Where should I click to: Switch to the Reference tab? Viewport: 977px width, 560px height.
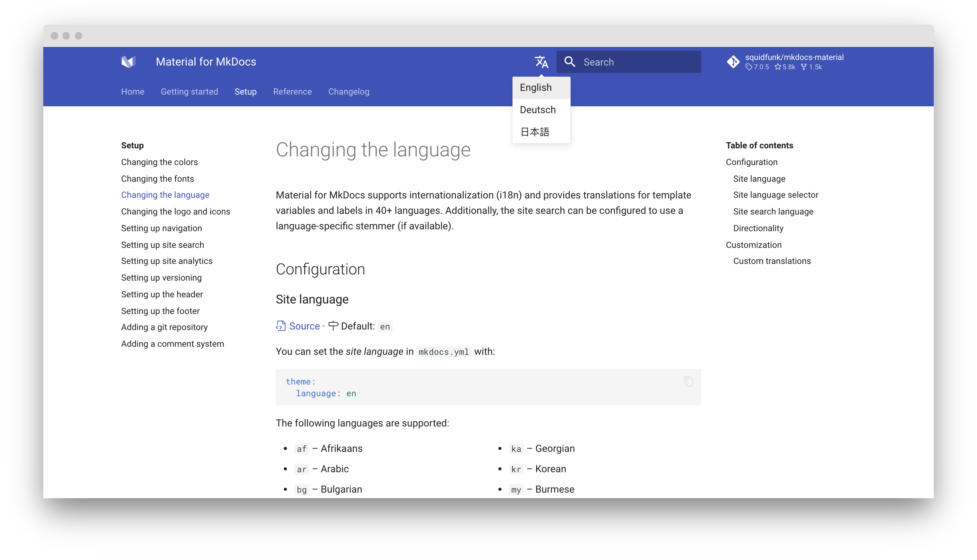tap(292, 91)
